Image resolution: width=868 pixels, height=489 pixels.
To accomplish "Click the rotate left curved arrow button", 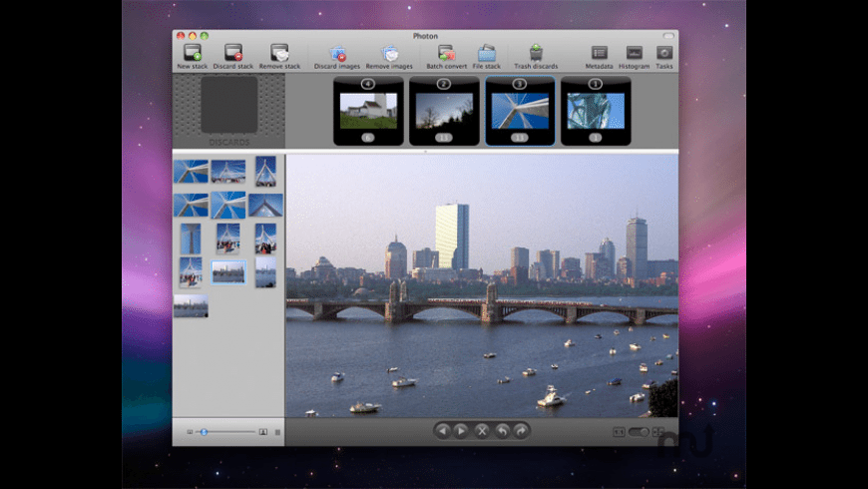I will click(502, 431).
